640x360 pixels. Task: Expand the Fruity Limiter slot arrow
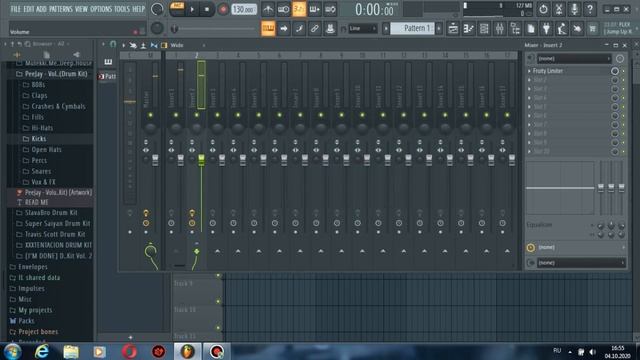pos(529,71)
